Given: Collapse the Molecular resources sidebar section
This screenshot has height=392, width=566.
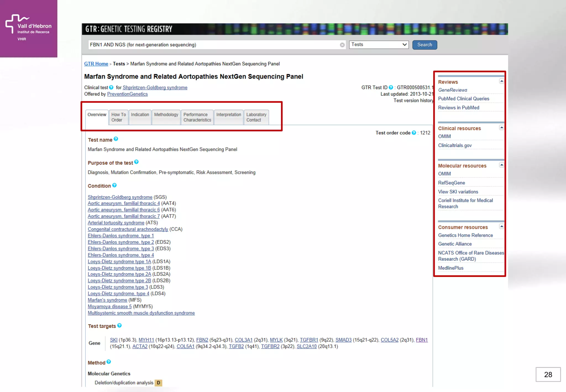Looking at the screenshot, I should [x=501, y=165].
